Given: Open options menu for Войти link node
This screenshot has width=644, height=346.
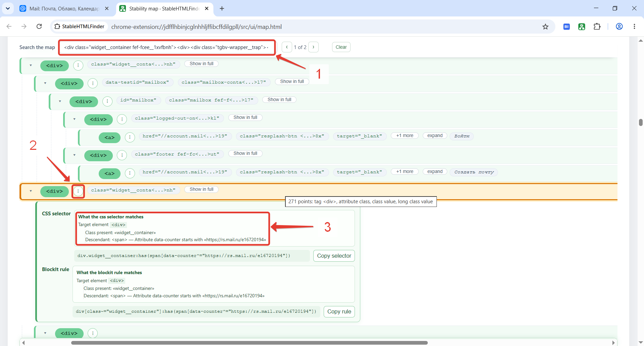Looking at the screenshot, I should 130,137.
